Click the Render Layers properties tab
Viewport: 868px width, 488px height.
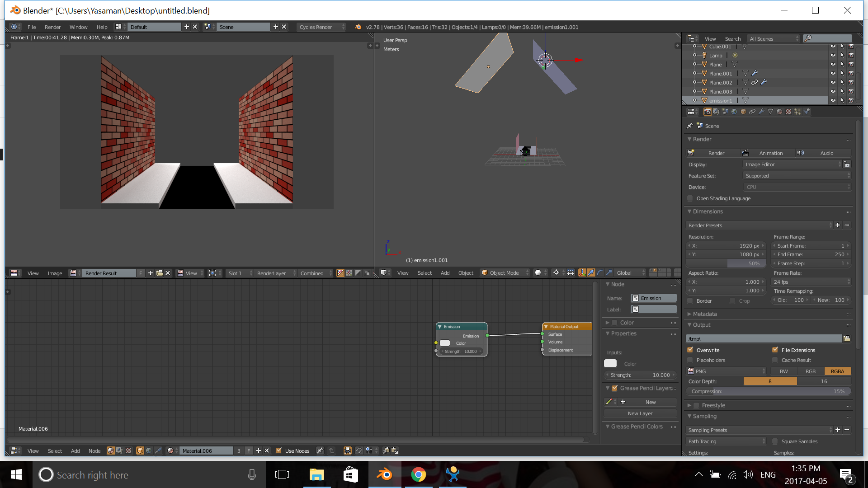[x=716, y=112]
